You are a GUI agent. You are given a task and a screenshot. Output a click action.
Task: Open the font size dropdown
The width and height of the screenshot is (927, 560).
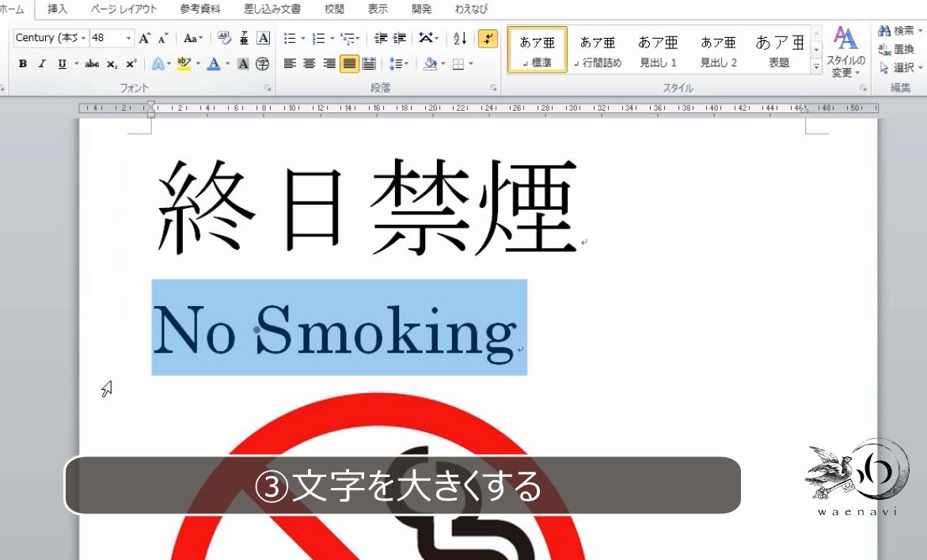[128, 38]
